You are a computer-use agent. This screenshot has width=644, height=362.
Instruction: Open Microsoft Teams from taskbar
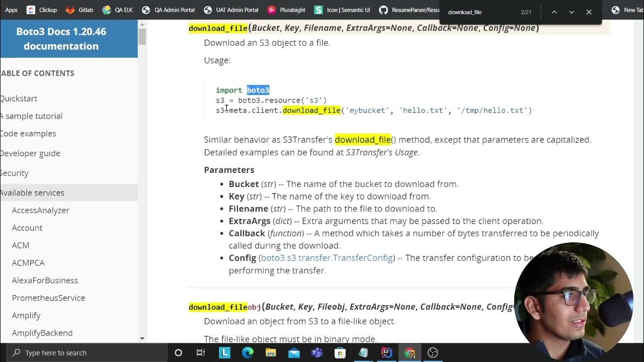[317, 353]
